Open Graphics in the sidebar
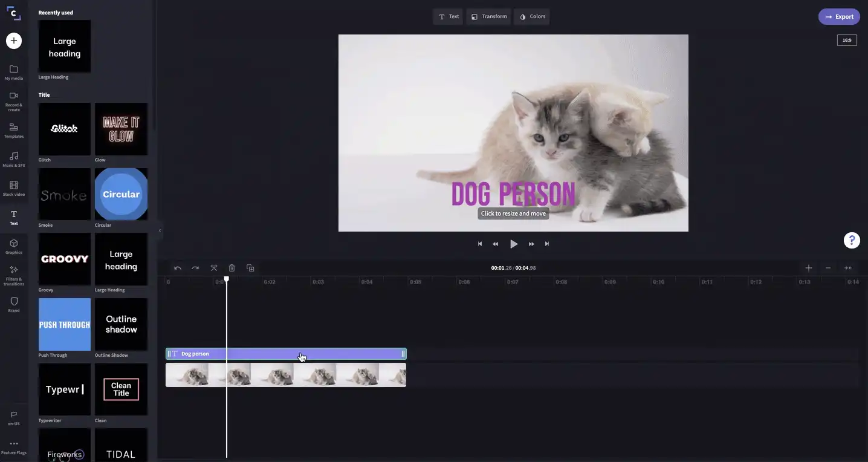This screenshot has height=462, width=868. coord(14,247)
